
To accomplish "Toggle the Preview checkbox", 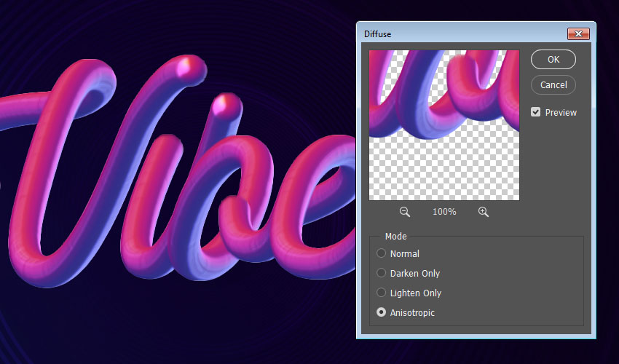I will 535,112.
